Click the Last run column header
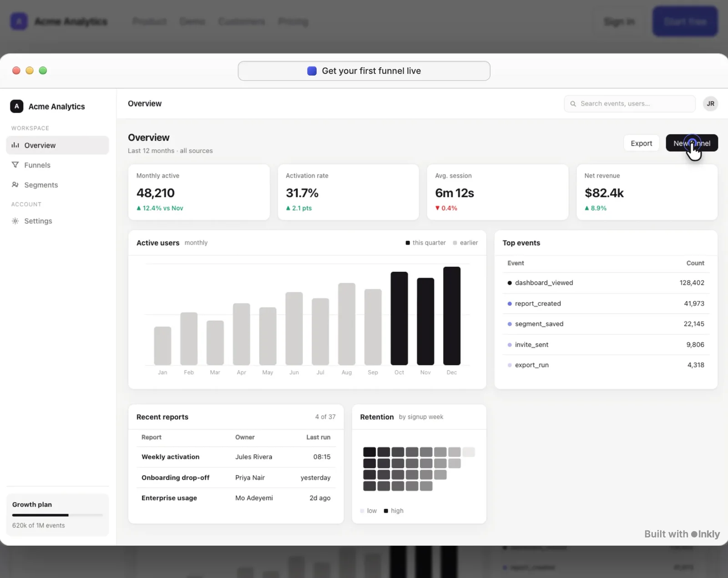The image size is (728, 578). tap(318, 437)
